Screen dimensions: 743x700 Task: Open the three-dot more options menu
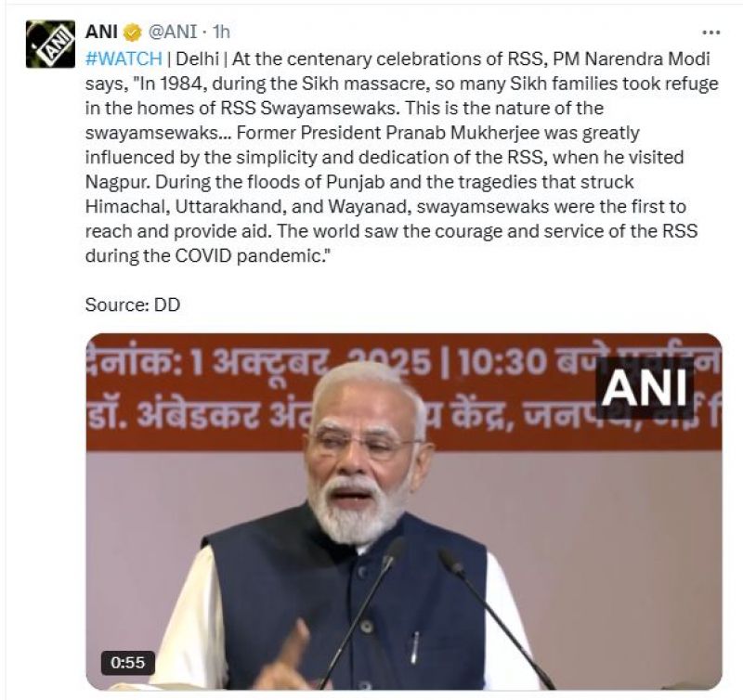tap(710, 32)
